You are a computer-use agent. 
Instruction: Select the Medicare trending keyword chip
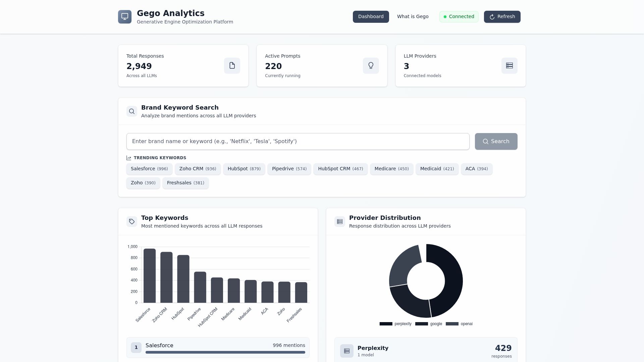(391, 169)
